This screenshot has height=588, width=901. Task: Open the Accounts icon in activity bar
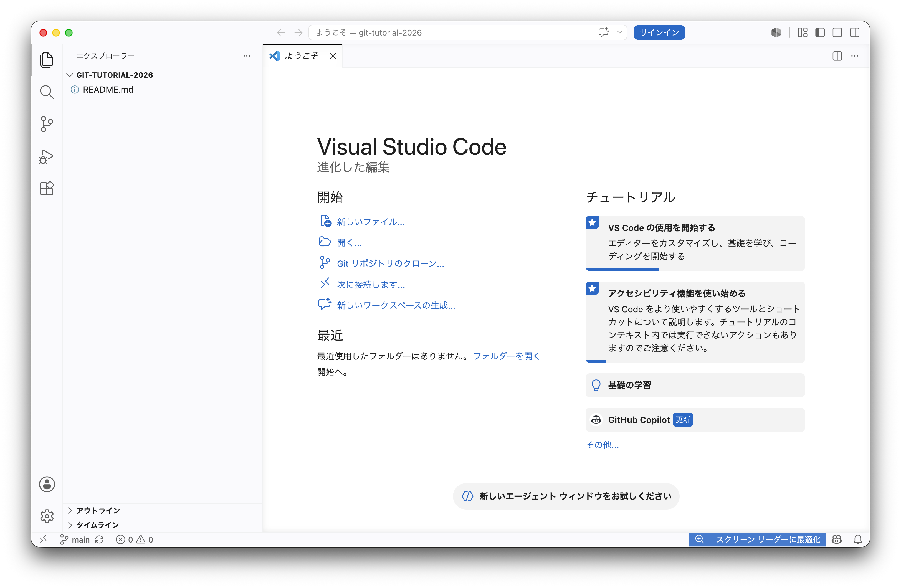(47, 484)
